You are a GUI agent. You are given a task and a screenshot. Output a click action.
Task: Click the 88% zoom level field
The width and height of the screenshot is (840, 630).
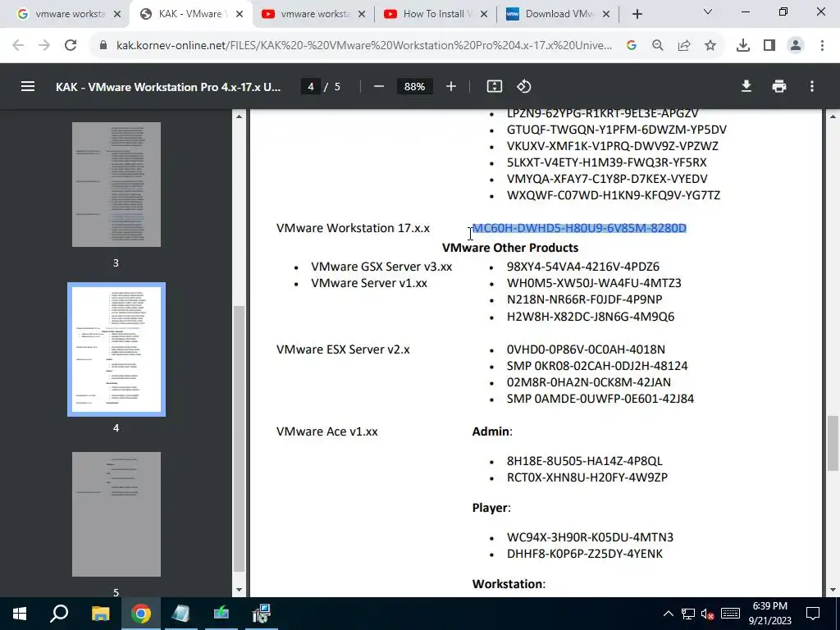coord(414,86)
